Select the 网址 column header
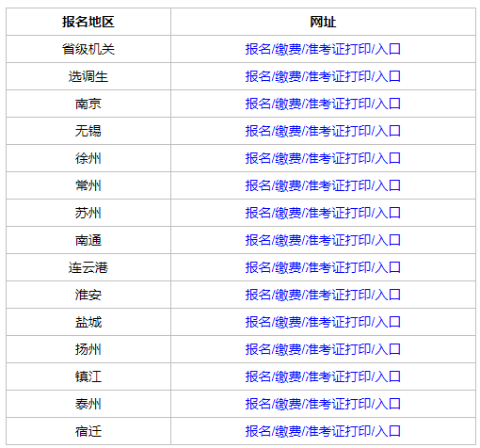Image resolution: width=480 pixels, height=448 pixels. (x=323, y=22)
